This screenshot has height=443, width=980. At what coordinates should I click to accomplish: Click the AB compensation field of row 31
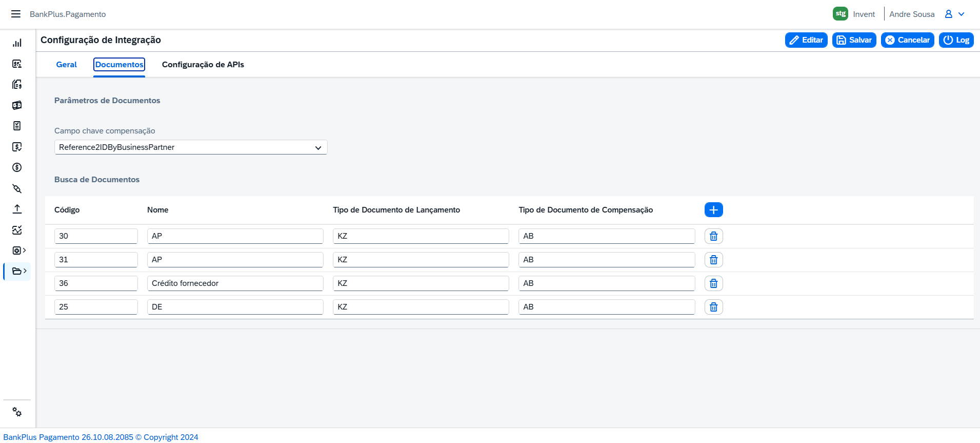coord(607,260)
